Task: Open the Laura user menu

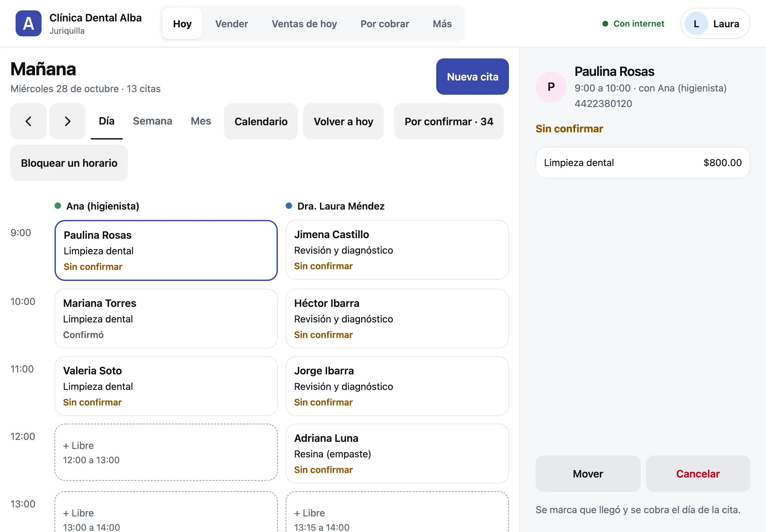Action: pyautogui.click(x=715, y=24)
